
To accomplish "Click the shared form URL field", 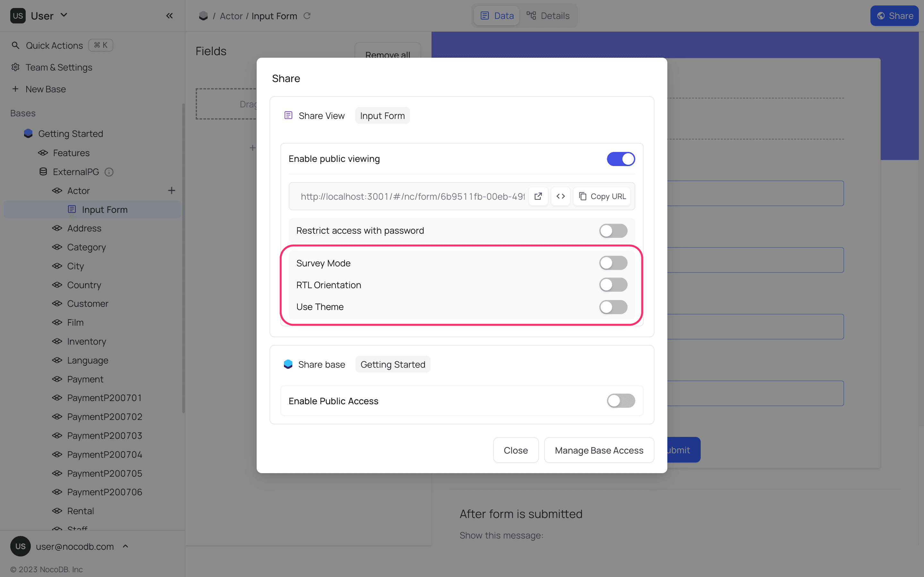I will 408,196.
